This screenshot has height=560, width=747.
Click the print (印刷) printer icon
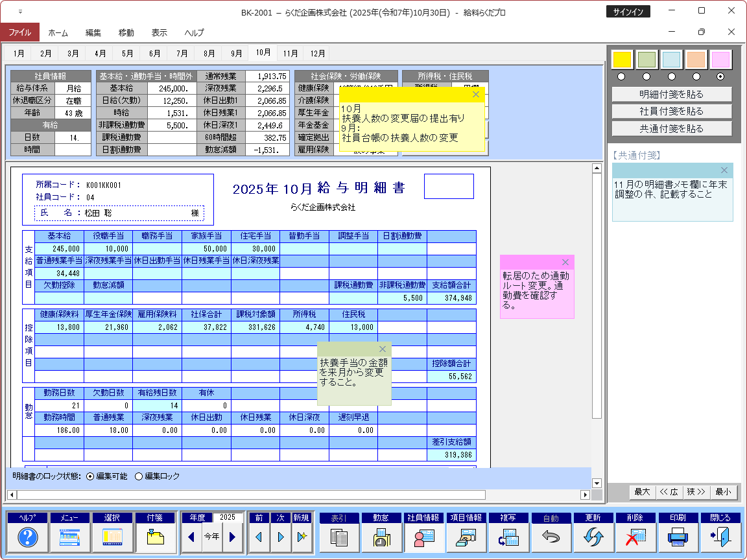coord(677,537)
